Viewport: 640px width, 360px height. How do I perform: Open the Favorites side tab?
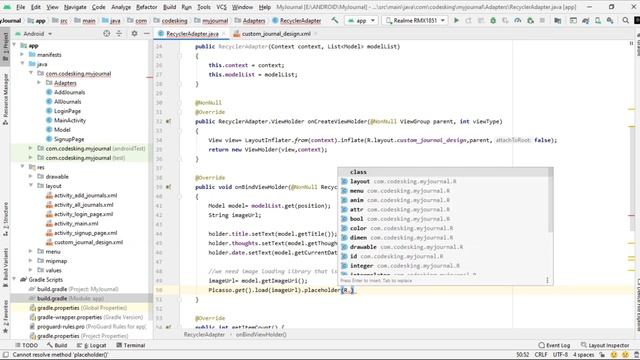5,316
